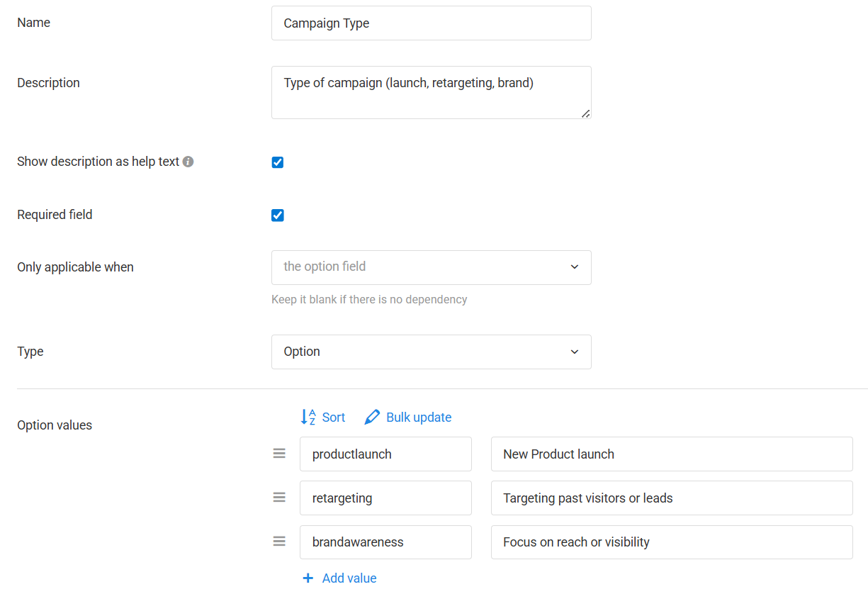Click the Targeting past visitors label field
This screenshot has width=868, height=594.
click(x=671, y=498)
